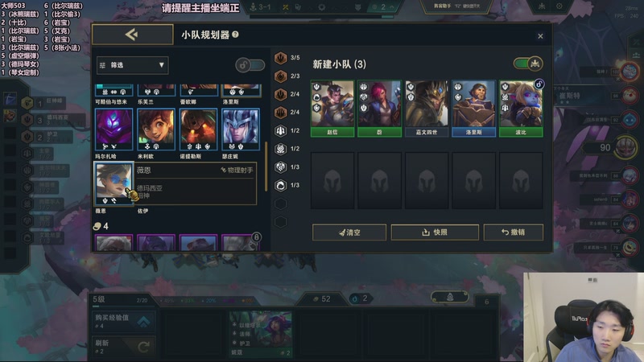This screenshot has height=362, width=644.
Task: Select the 米利欧 champion portrait
Action: (x=156, y=130)
